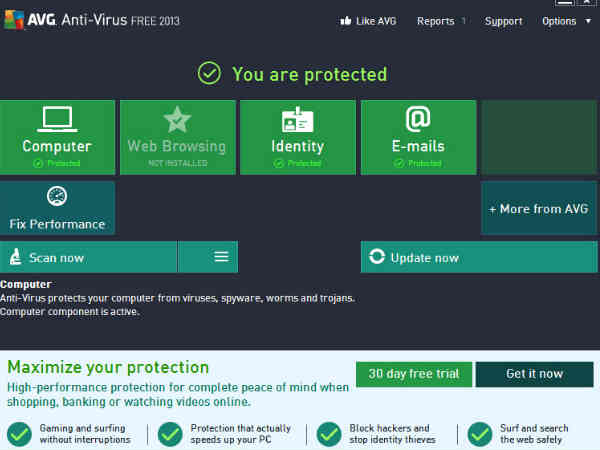Click checkmark beside Gaming and surfing

19,434
